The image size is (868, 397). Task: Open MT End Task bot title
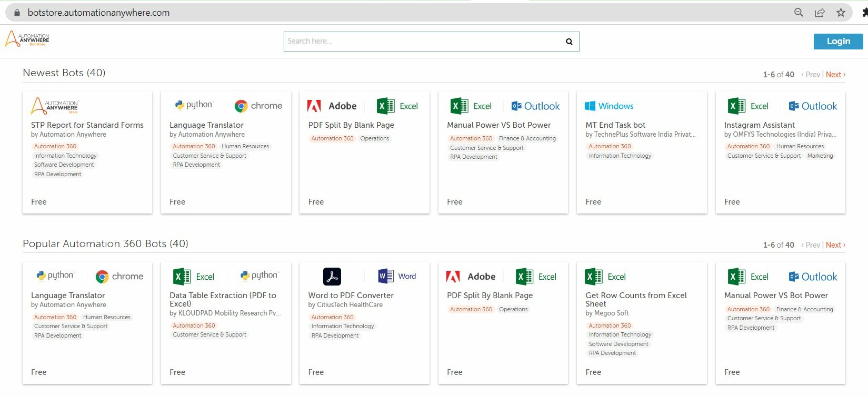[x=615, y=125]
